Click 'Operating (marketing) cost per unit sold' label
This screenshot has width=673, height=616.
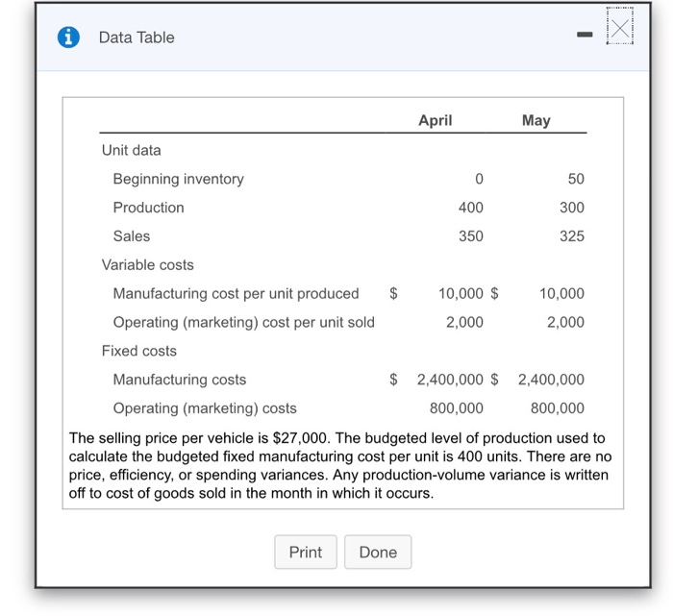(244, 323)
